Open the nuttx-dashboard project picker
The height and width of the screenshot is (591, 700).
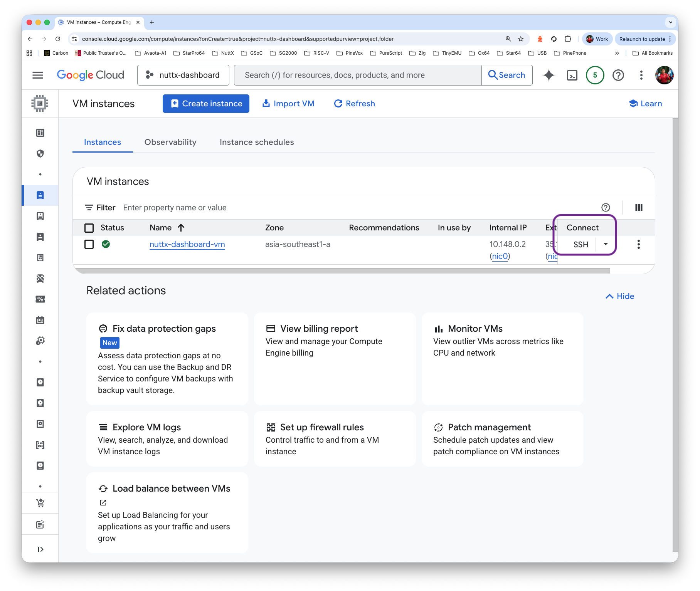pos(183,75)
